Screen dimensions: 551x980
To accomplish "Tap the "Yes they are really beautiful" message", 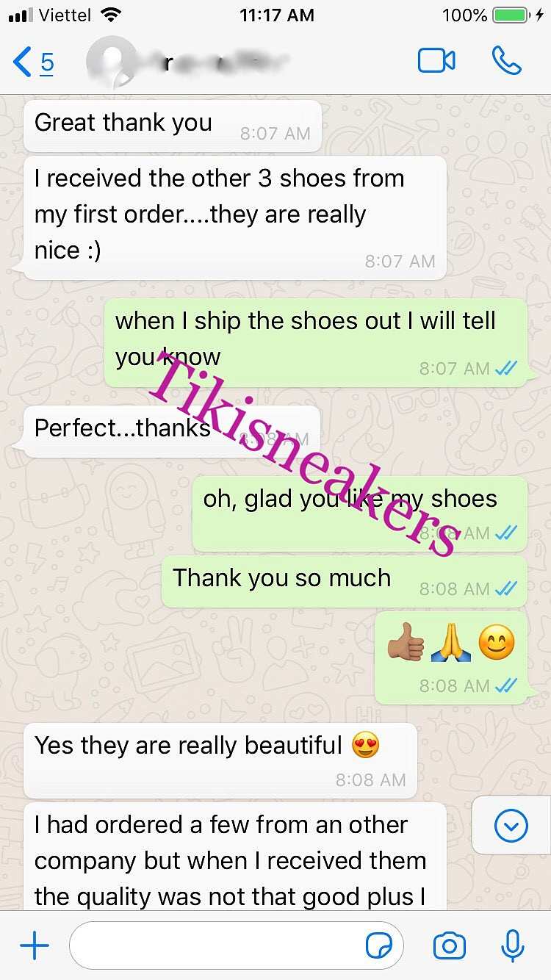I will (x=220, y=761).
